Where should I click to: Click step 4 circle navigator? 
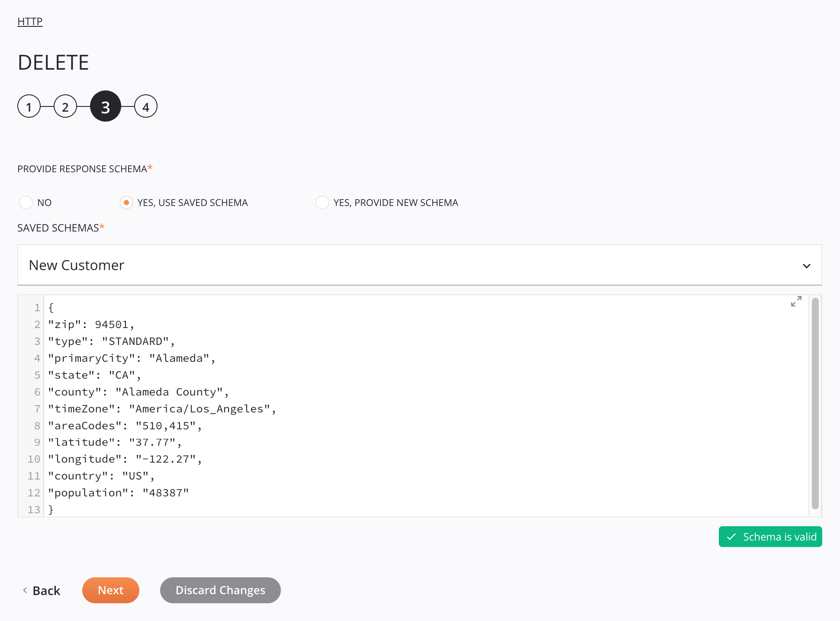(145, 106)
